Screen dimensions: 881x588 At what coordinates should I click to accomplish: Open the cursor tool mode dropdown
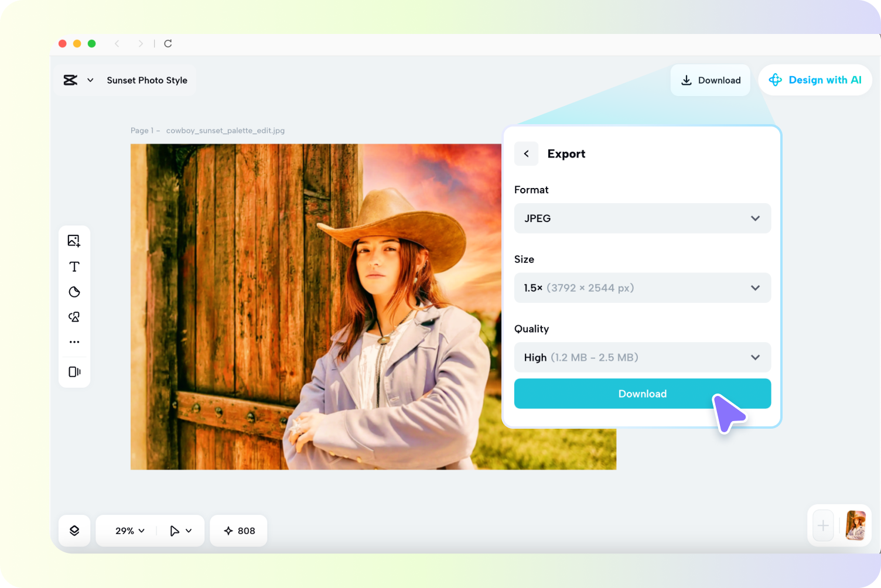pyautogui.click(x=180, y=531)
